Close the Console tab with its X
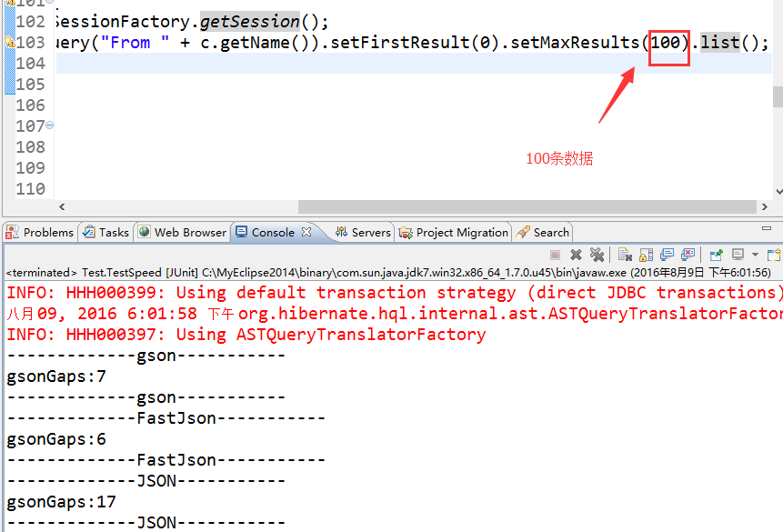 click(x=306, y=232)
